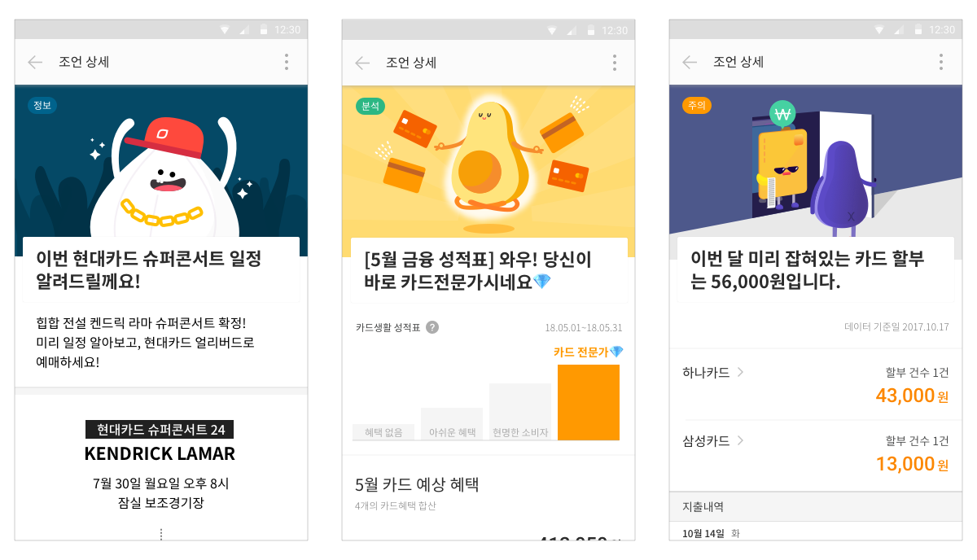Select the 현명한 소비자 chart bar
Viewport: 977px width, 560px height.
520,412
